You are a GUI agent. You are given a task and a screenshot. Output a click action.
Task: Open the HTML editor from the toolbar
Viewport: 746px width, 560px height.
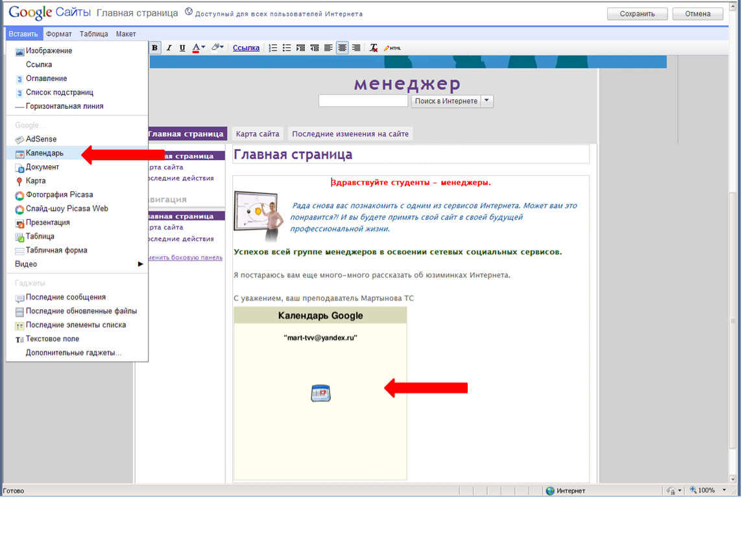click(392, 48)
